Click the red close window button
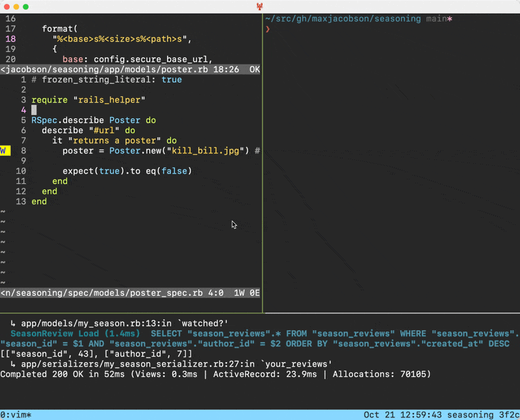This screenshot has width=520, height=420. (6, 7)
